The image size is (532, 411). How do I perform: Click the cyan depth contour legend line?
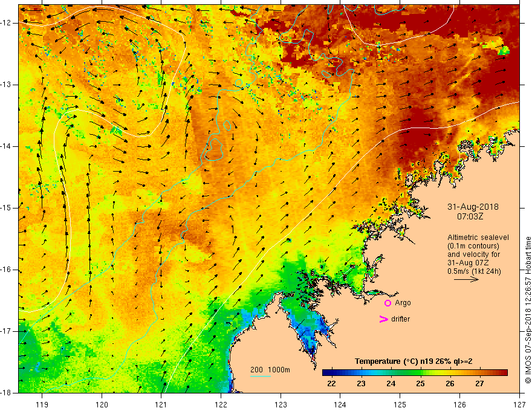[x=261, y=376]
